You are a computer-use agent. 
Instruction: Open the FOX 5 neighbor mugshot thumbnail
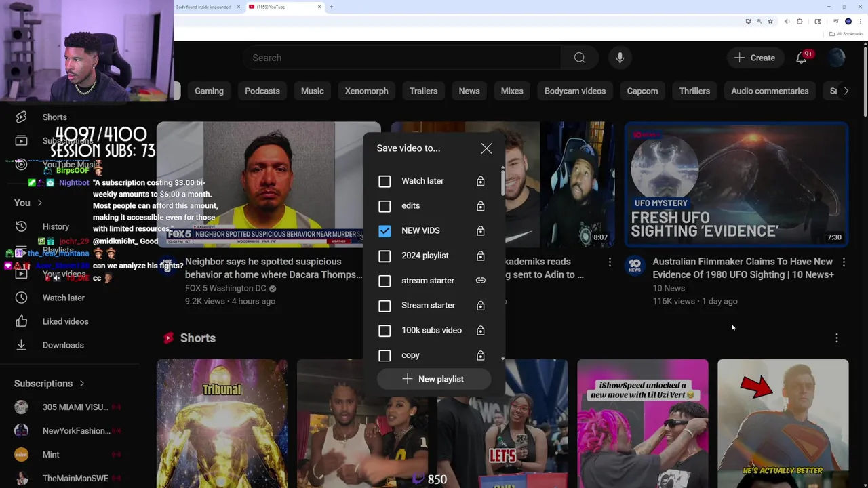269,184
